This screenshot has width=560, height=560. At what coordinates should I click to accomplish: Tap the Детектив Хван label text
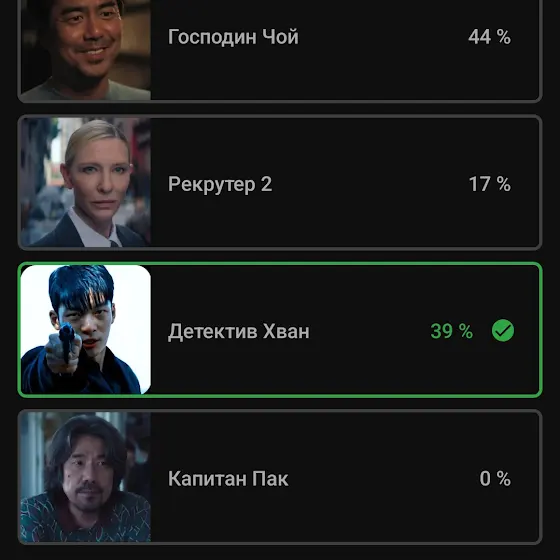[x=239, y=331]
